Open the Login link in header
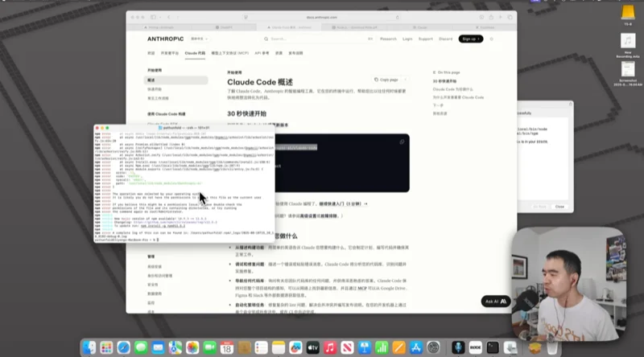This screenshot has height=357, width=644. click(x=407, y=39)
